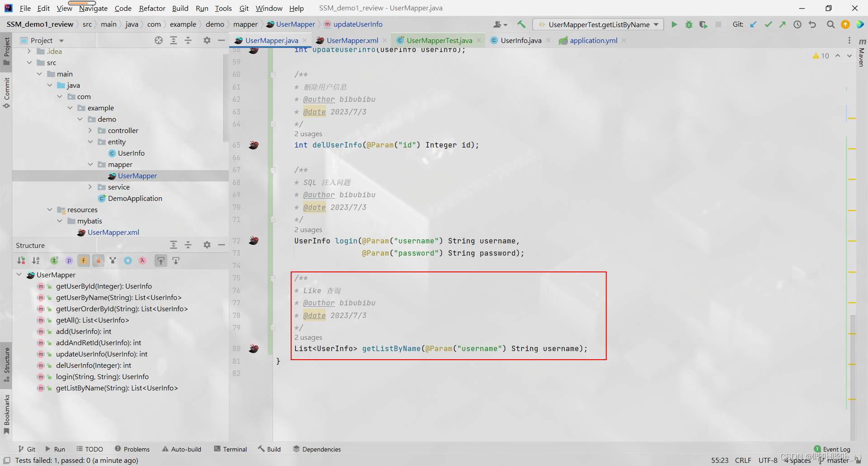868x466 pixels.
Task: Toggle show non-public members in Structure
Action: click(x=98, y=260)
